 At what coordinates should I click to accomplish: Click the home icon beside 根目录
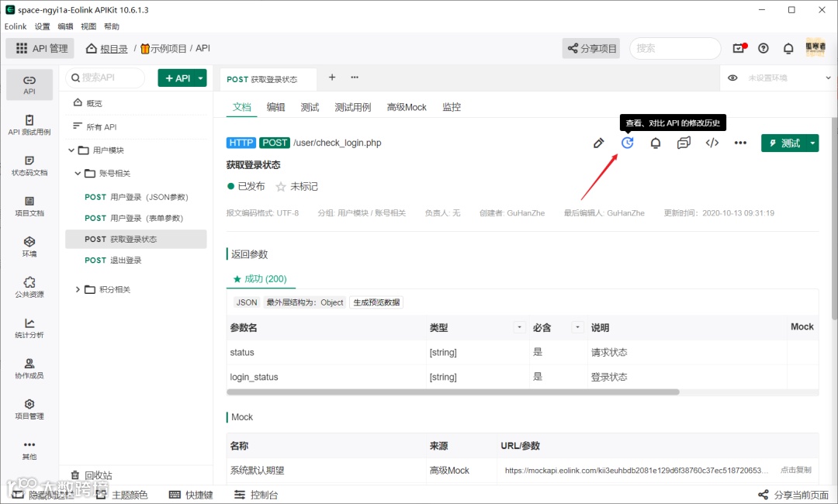pyautogui.click(x=92, y=49)
